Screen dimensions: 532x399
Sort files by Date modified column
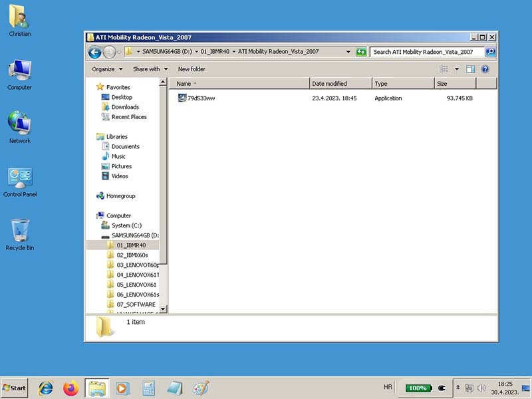(338, 84)
